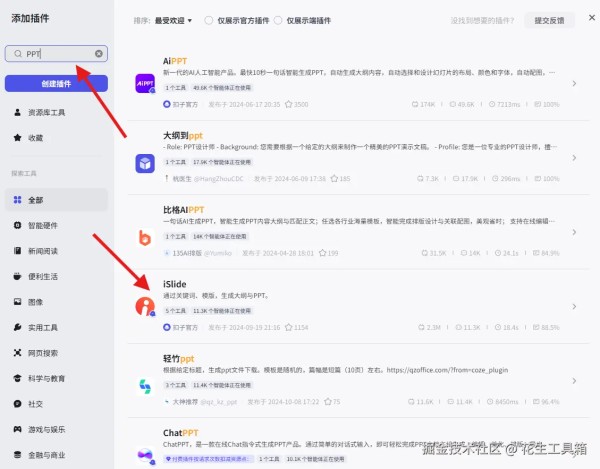Viewport: 600px width, 469px height.
Task: Click the 轻竹ppt logo icon
Action: [145, 386]
